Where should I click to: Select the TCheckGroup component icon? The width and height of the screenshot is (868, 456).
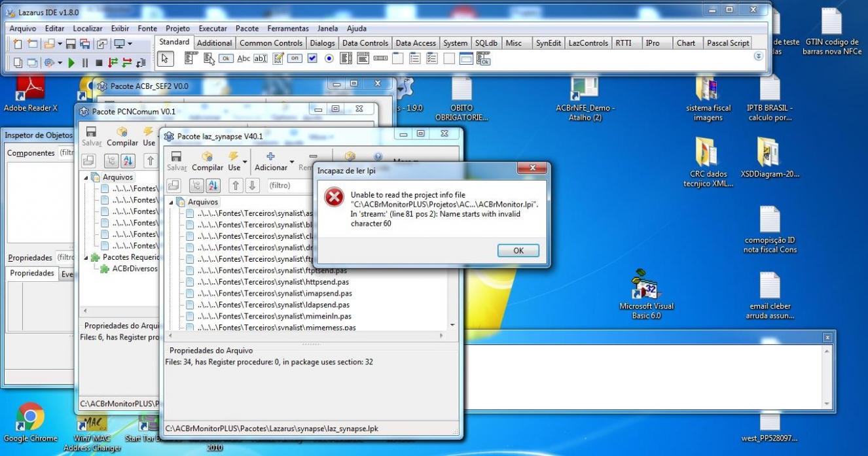tap(432, 59)
